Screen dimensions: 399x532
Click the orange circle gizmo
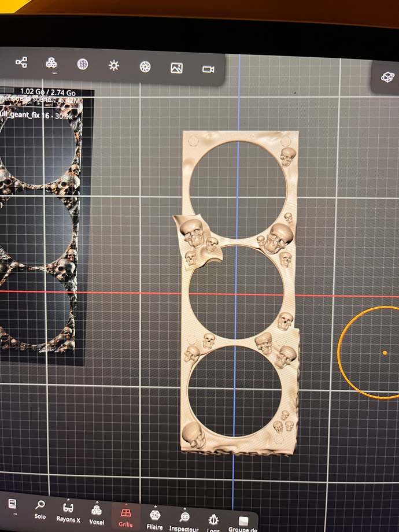coord(370,352)
